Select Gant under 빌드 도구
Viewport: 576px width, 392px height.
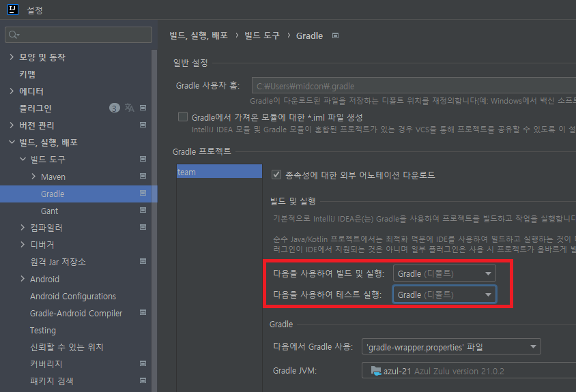click(49, 211)
